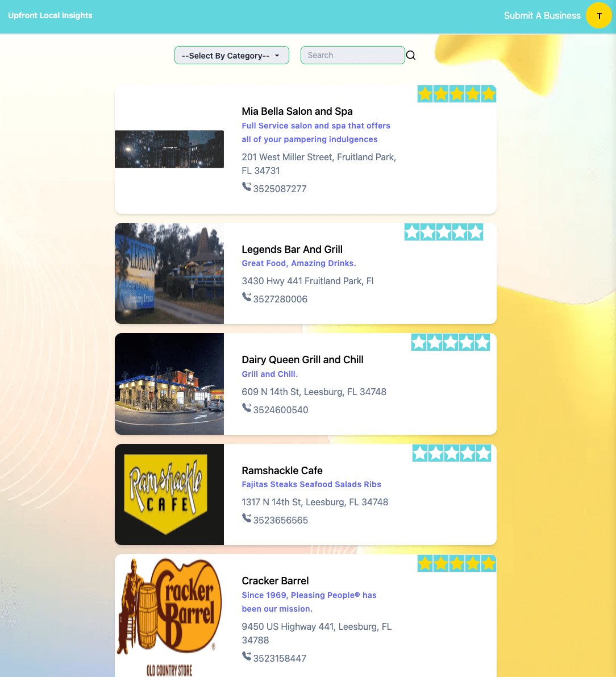Open Cracker Barrel listing
Screen dimensions: 616x677
click(x=276, y=581)
